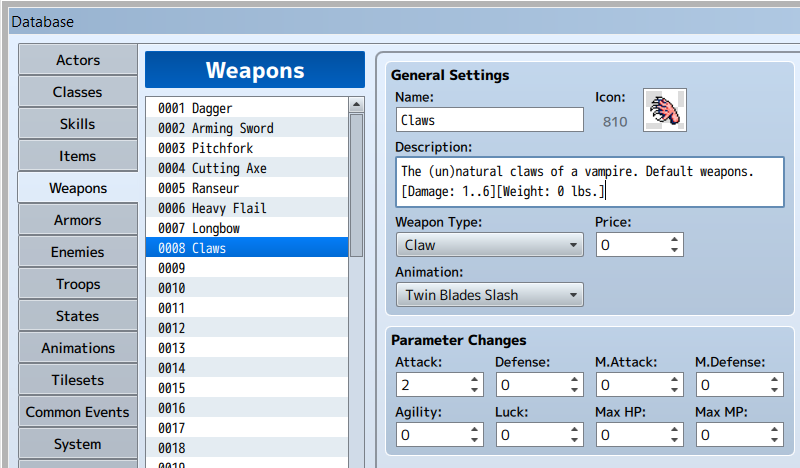Select empty weapon slot 0016
Screen dimensions: 800x468
[x=247, y=408]
